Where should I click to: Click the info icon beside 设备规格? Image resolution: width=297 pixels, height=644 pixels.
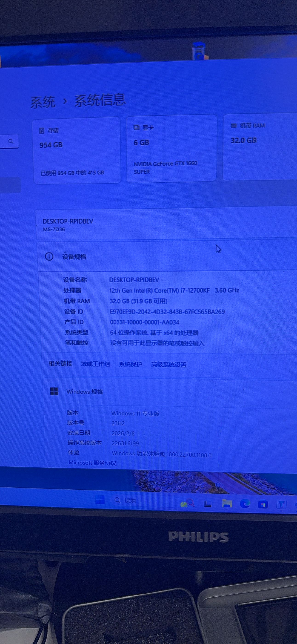click(49, 256)
